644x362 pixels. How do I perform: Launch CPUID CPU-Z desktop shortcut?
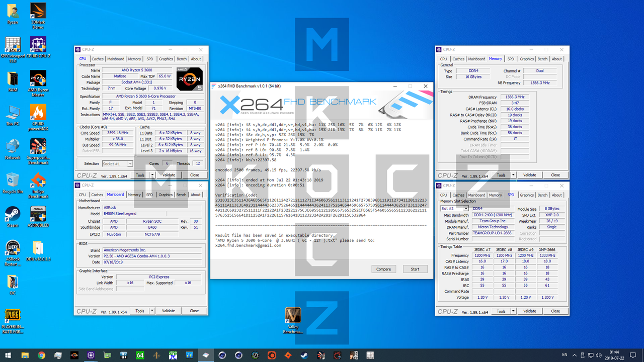38,47
